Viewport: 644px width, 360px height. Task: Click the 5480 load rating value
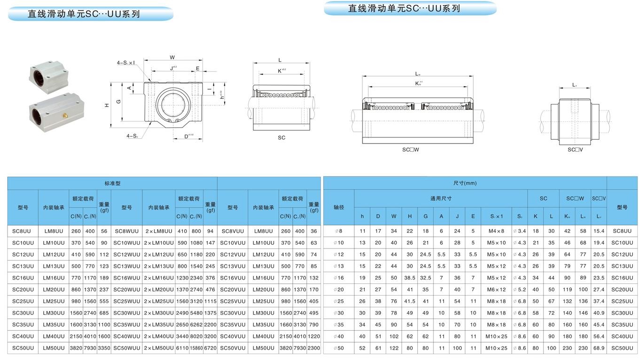pos(196,313)
